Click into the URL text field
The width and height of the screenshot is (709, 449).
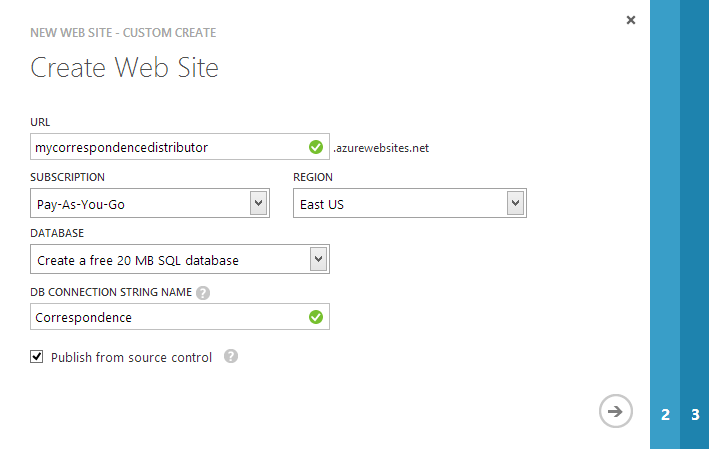[x=165, y=147]
